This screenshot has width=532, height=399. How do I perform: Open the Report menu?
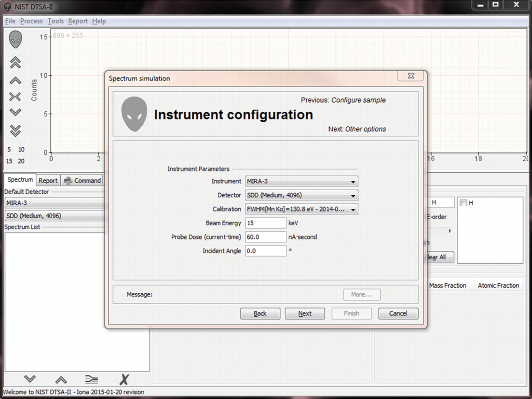tap(78, 21)
